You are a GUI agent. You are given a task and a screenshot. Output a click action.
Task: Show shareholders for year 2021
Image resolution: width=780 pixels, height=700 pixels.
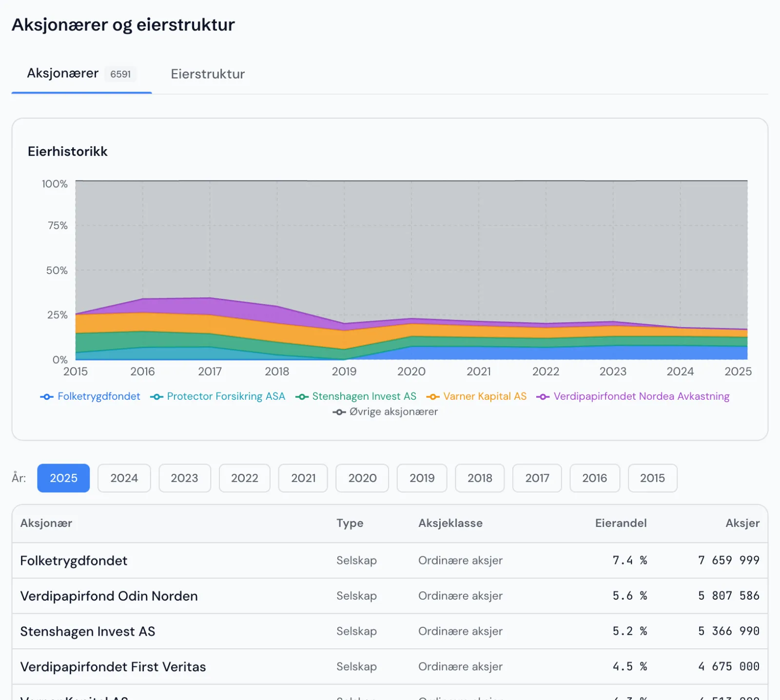click(x=303, y=478)
